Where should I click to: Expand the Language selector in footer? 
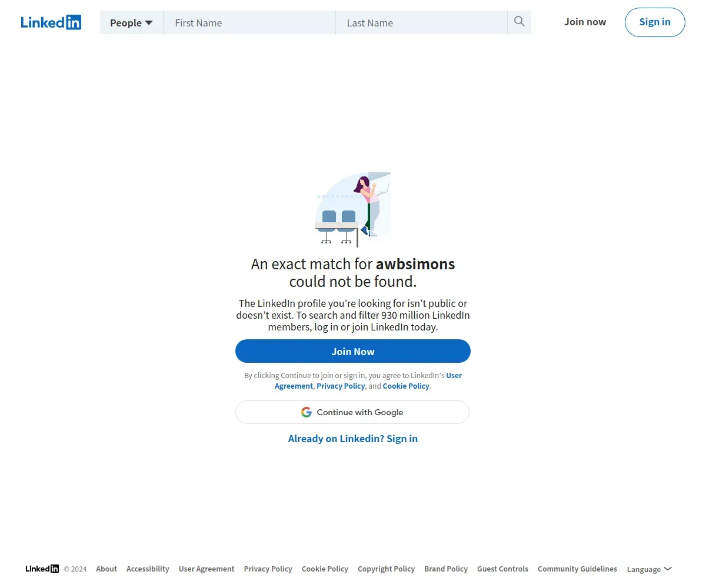pyautogui.click(x=649, y=569)
